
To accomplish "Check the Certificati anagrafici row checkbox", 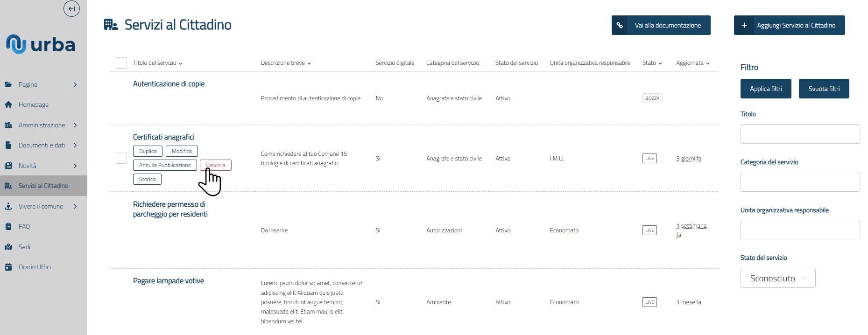I will coord(121,158).
